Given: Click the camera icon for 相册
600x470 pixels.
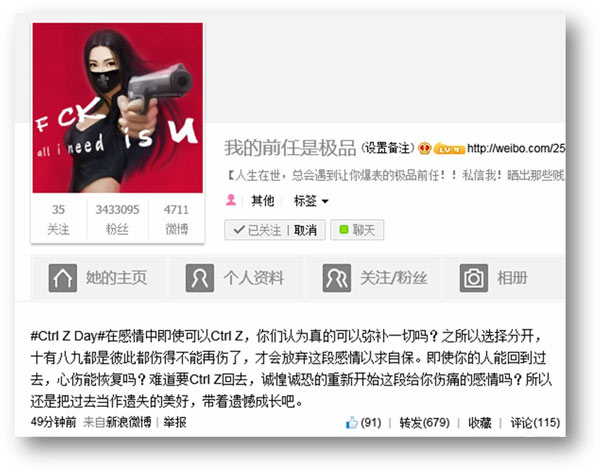Looking at the screenshot, I should pos(474,278).
